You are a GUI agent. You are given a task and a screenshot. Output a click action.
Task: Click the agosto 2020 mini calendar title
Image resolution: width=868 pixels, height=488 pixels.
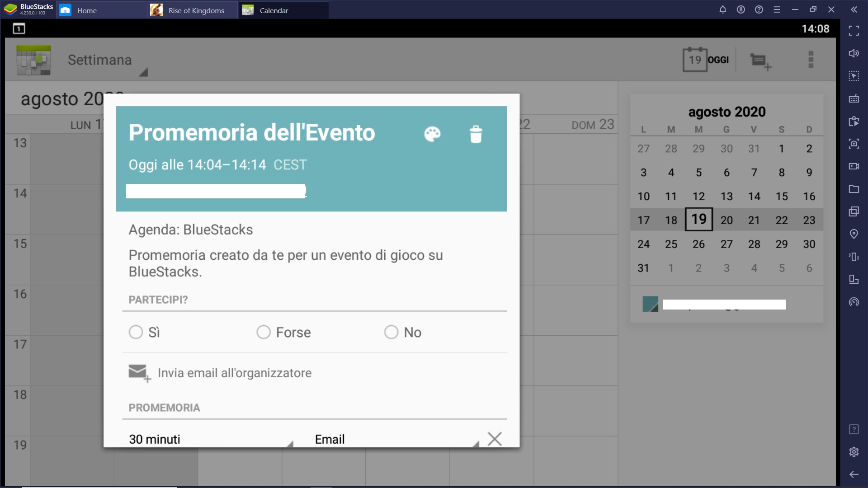pyautogui.click(x=727, y=112)
